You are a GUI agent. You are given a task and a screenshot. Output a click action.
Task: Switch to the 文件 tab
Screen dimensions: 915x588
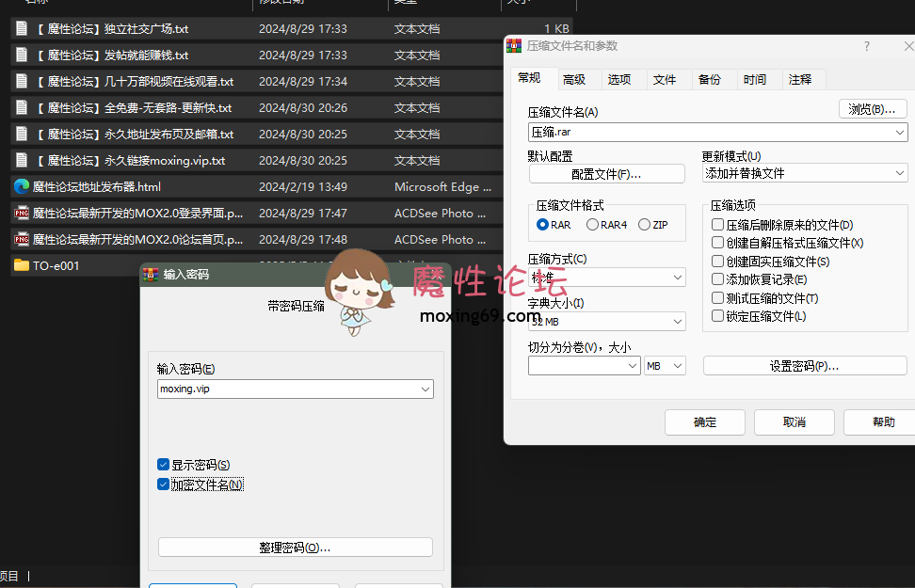click(664, 79)
